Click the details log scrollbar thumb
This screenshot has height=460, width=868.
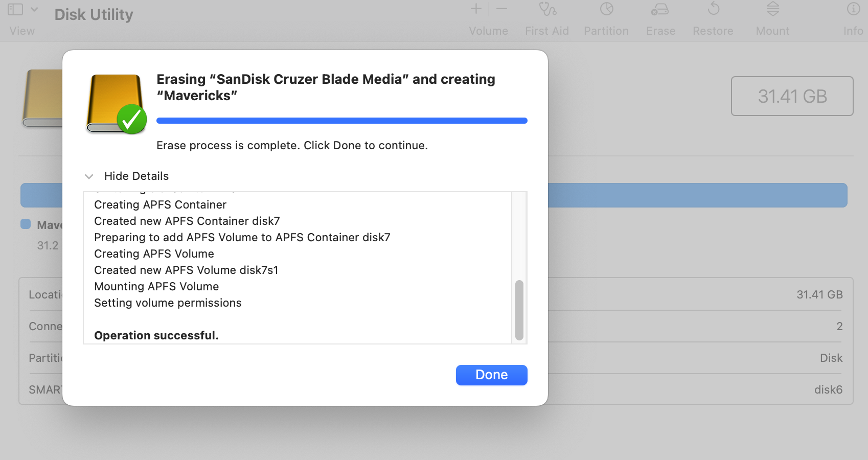point(519,310)
